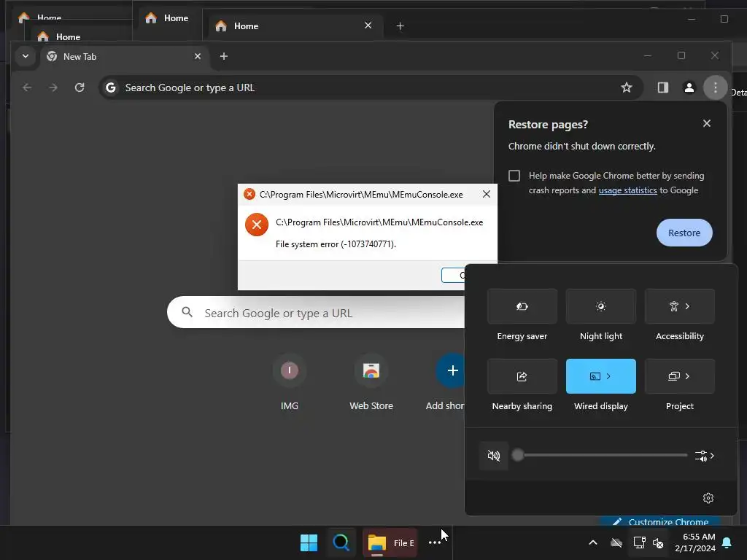
Task: Open the clock showing 6:55 AM
Action: click(x=695, y=542)
